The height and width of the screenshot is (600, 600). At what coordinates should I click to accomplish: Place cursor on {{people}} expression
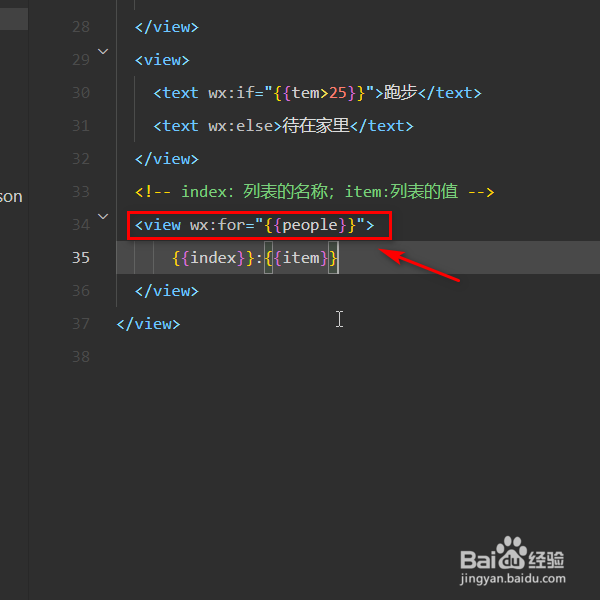(x=310, y=225)
